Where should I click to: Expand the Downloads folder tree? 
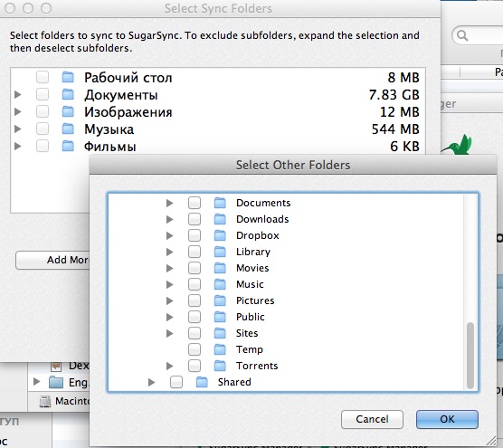click(170, 219)
